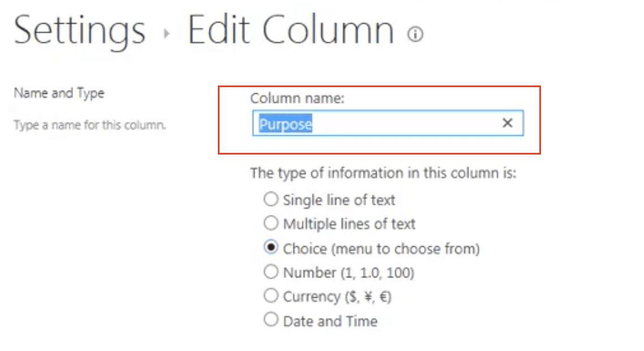The image size is (644, 351).
Task: Clear the Column name field with X
Action: click(x=507, y=122)
